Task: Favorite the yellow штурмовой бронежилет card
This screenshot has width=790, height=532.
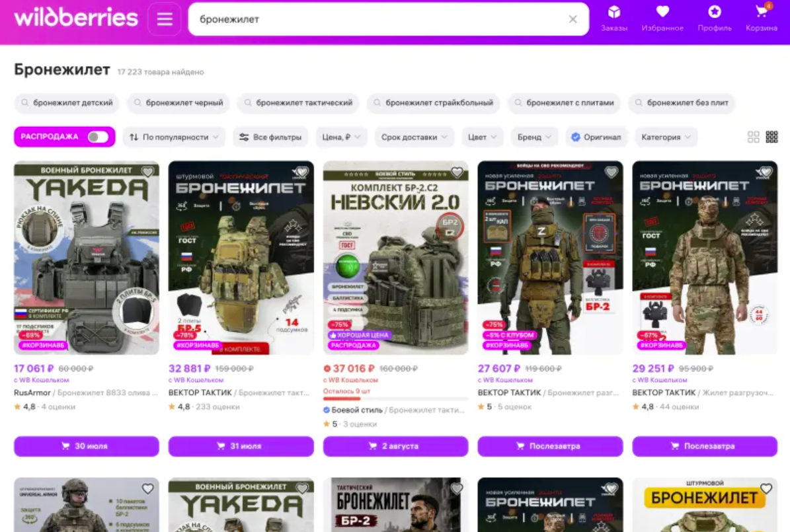Action: [x=766, y=488]
